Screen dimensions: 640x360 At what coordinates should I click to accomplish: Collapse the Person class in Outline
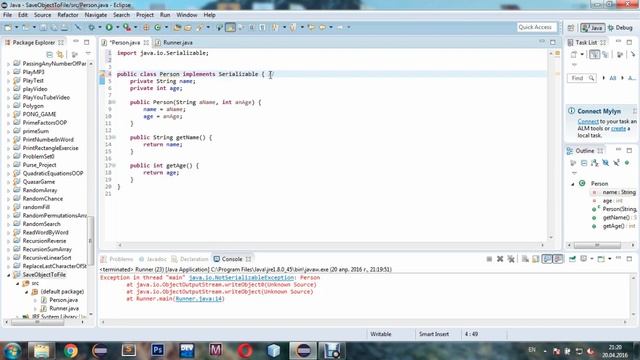(x=573, y=184)
